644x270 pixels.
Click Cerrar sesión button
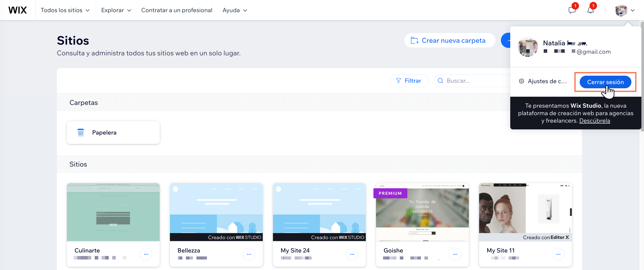(605, 82)
